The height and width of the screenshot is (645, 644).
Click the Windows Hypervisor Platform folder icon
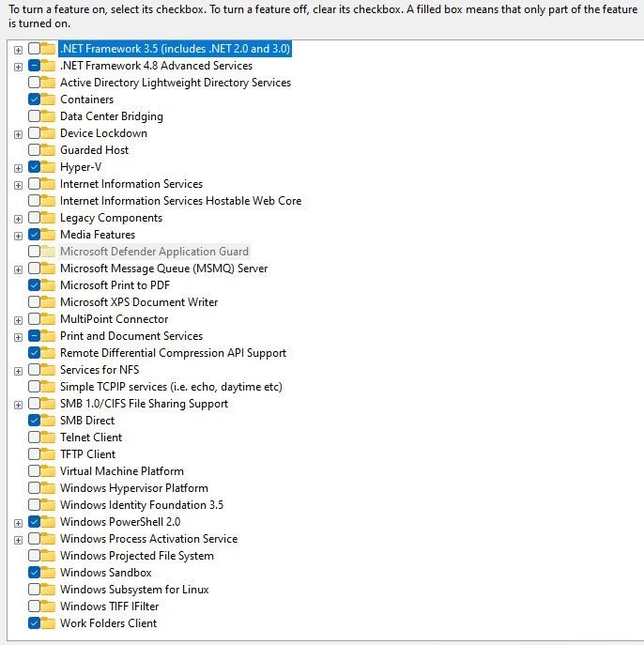coord(48,487)
